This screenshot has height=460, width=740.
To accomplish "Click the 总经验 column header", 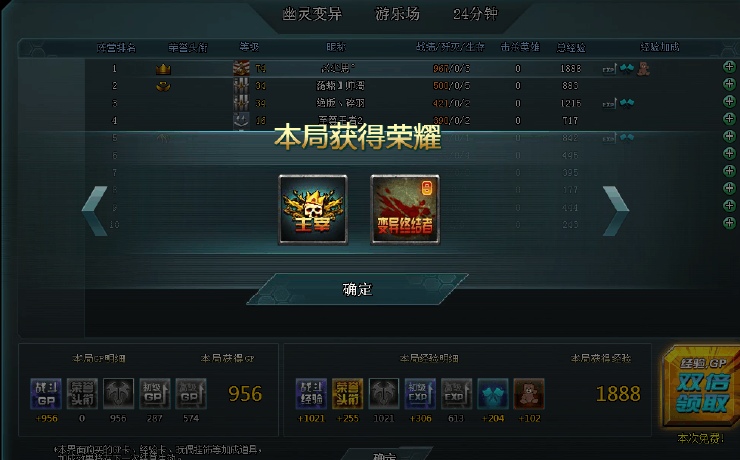I will (x=571, y=48).
